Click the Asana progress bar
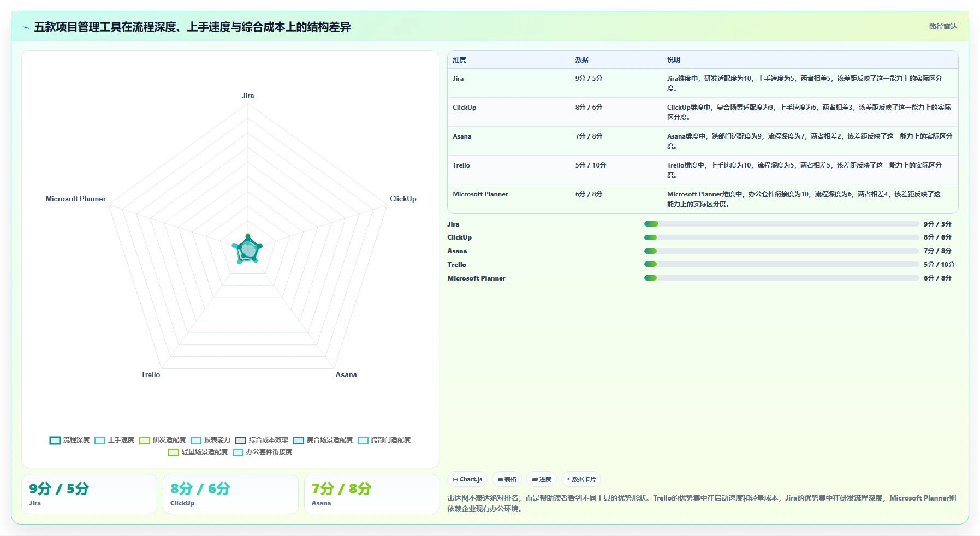This screenshot has height=536, width=980. pyautogui.click(x=781, y=251)
